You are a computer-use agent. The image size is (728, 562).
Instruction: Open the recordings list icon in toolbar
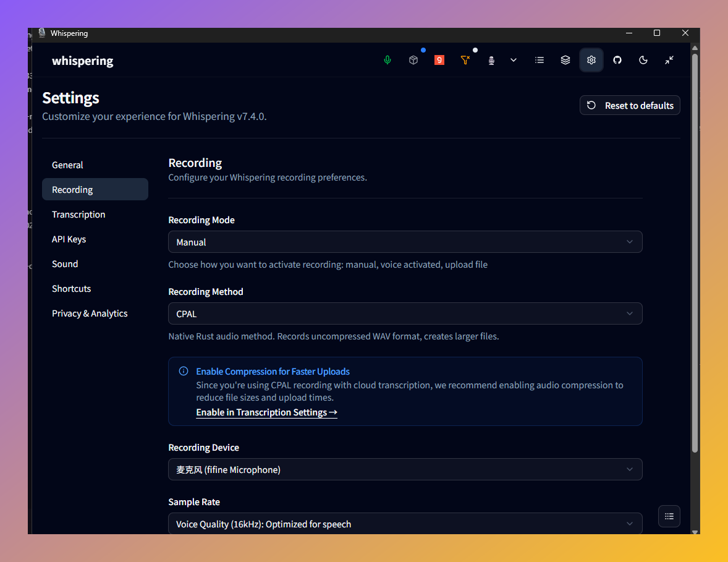[540, 60]
